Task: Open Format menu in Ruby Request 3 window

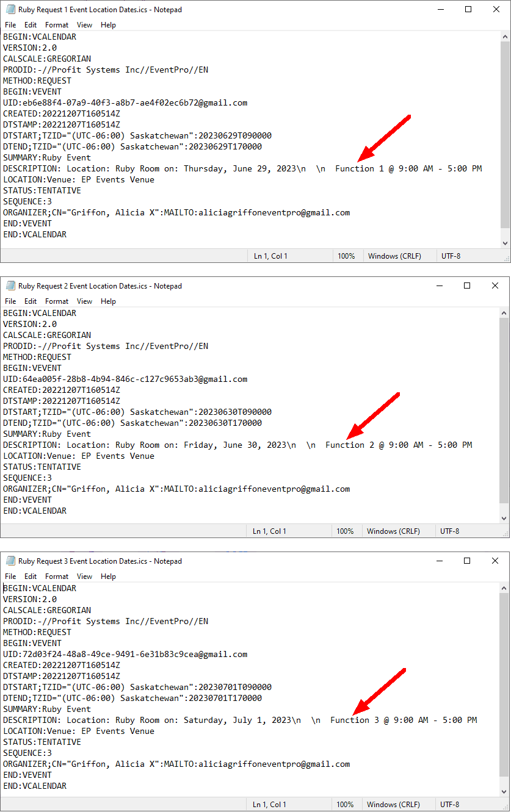Action: click(57, 577)
